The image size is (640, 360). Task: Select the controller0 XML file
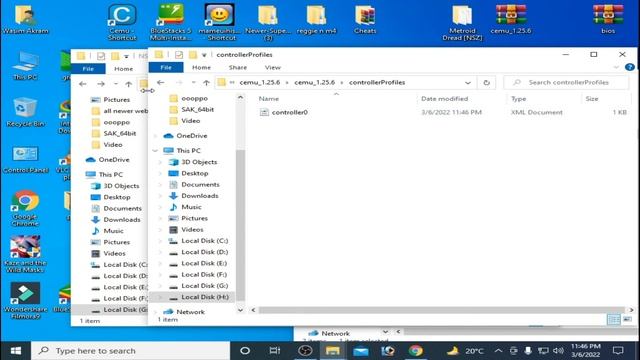tap(290, 112)
